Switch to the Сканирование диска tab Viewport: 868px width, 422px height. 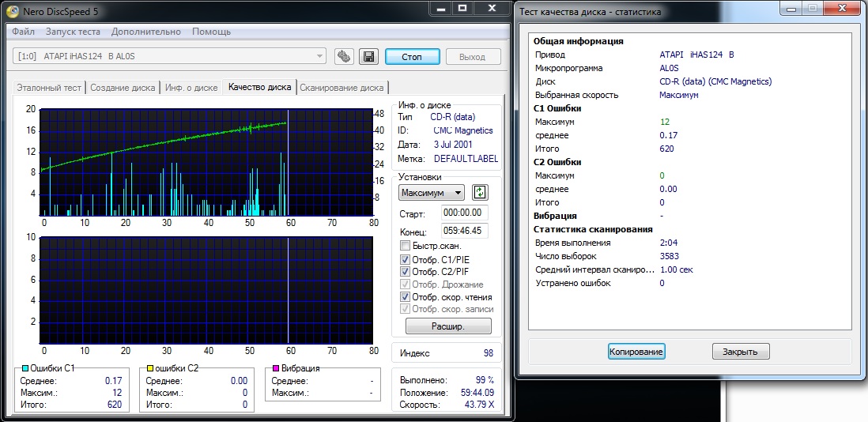342,88
